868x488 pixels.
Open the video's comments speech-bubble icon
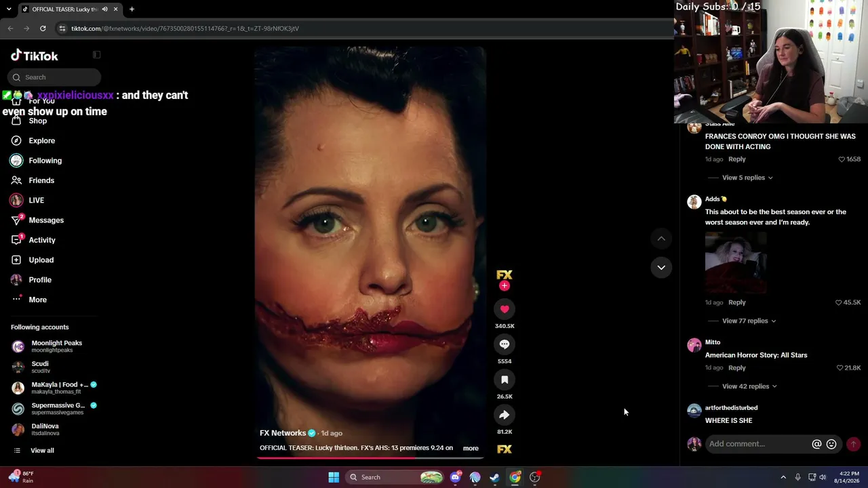point(505,344)
